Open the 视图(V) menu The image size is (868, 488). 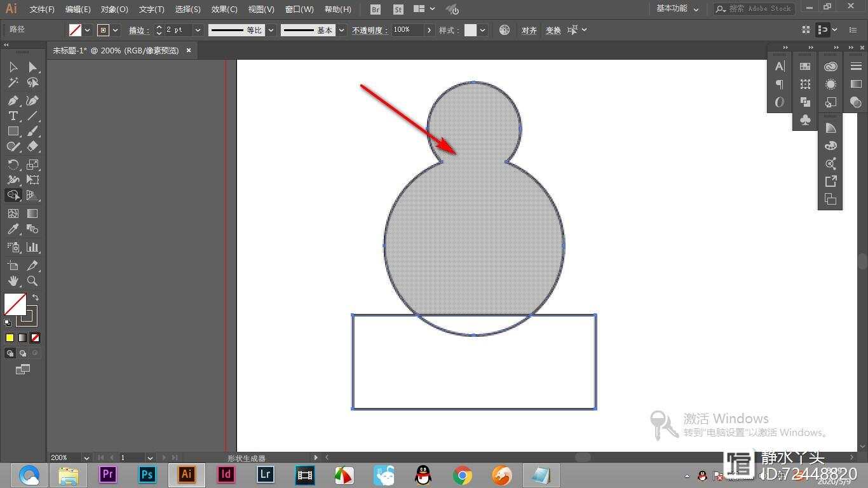click(261, 10)
